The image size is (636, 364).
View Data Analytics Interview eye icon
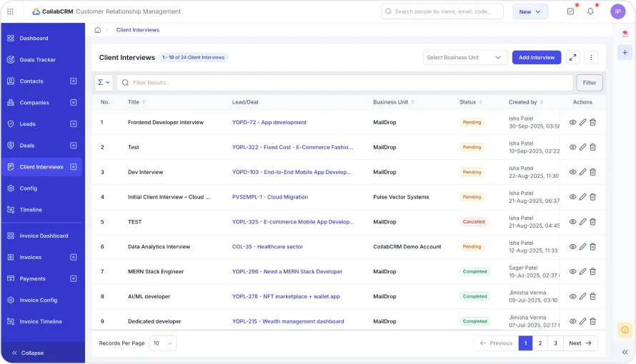point(572,246)
